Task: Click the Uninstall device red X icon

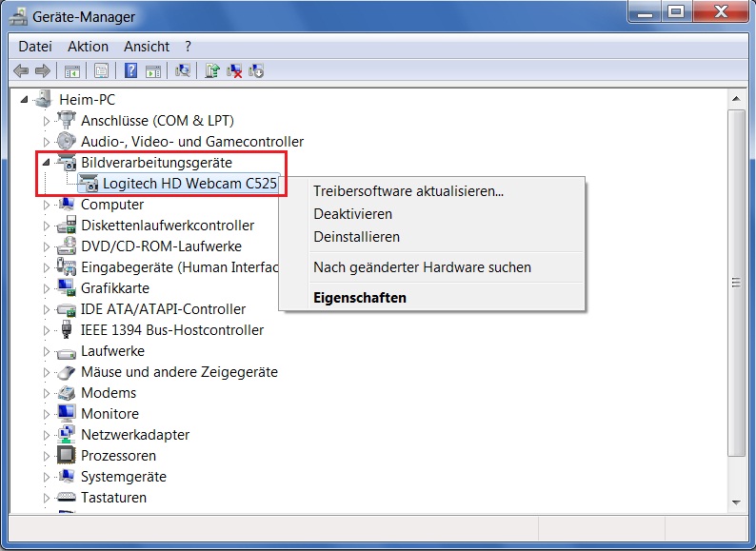Action: point(234,71)
